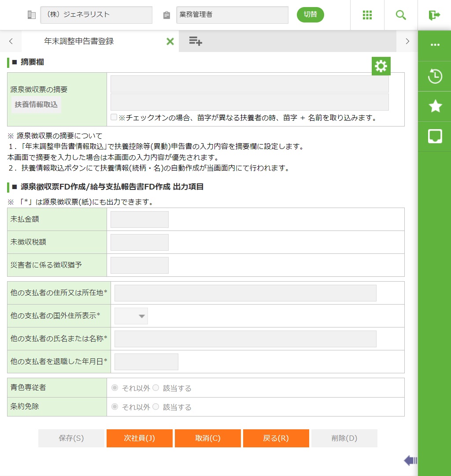Open the green gear settings icon
This screenshot has height=476, width=451.
381,66
